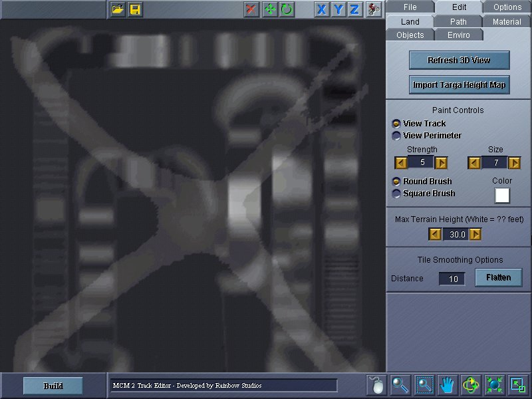Click the Flatten button
The height and width of the screenshot is (399, 532).
[498, 277]
